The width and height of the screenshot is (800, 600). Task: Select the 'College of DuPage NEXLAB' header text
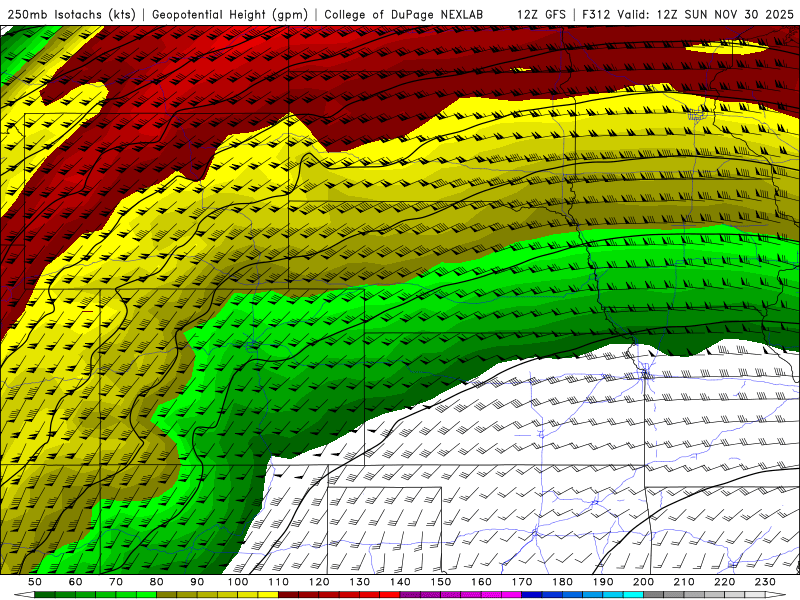404,14
